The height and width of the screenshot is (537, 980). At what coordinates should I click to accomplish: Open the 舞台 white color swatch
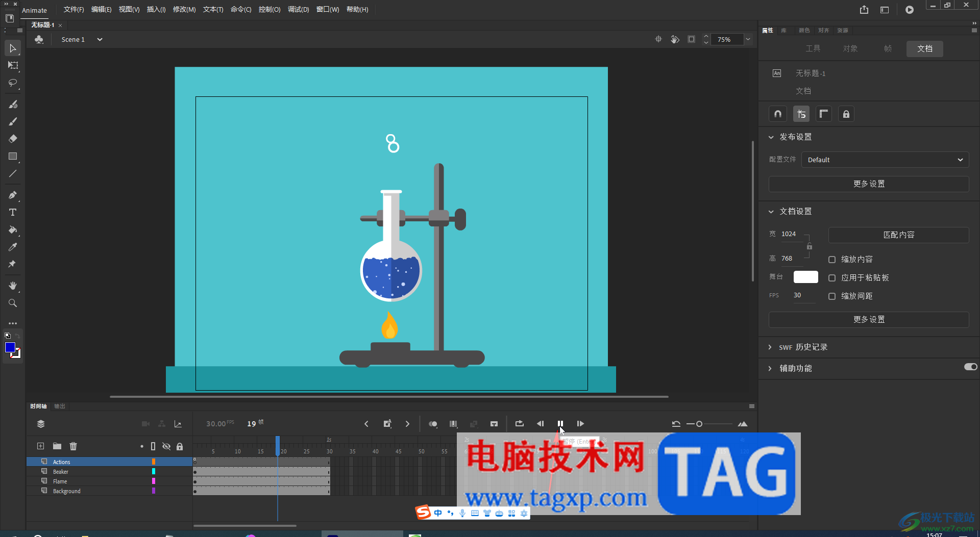805,277
